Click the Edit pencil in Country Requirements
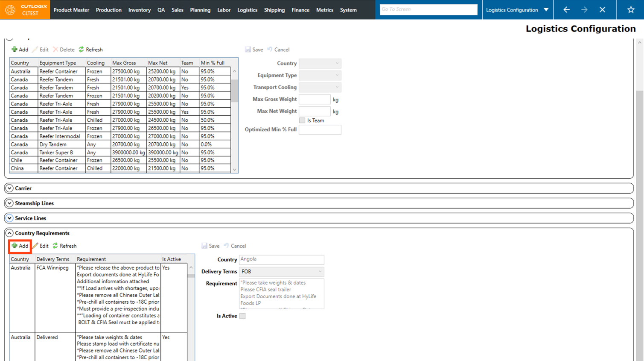Viewport: 644px width, 361px height. click(x=35, y=246)
